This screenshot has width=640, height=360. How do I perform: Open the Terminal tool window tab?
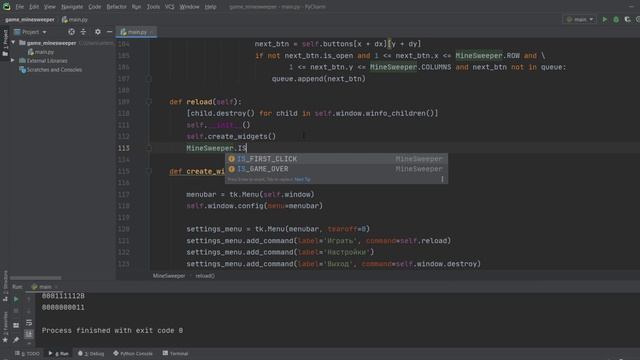point(176,353)
